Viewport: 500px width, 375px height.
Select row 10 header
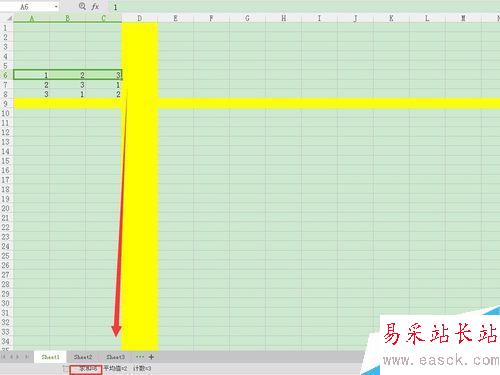tap(6, 113)
